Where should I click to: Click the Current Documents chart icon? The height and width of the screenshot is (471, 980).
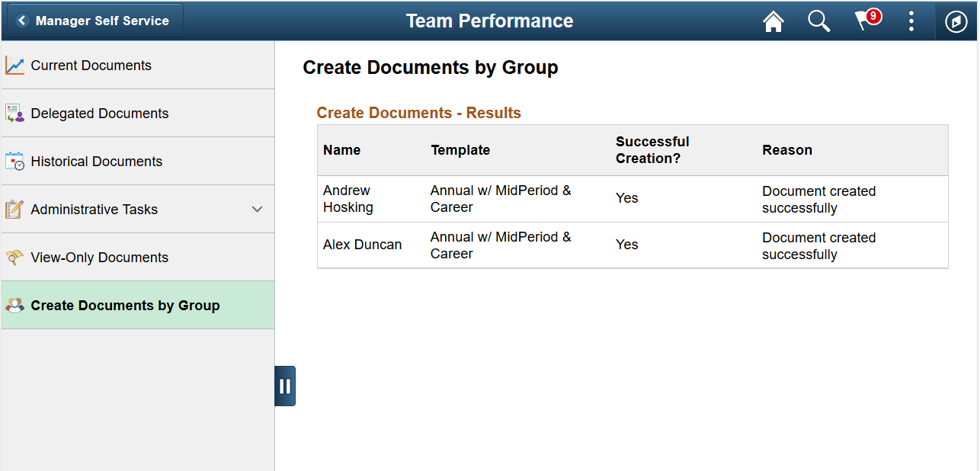click(15, 66)
